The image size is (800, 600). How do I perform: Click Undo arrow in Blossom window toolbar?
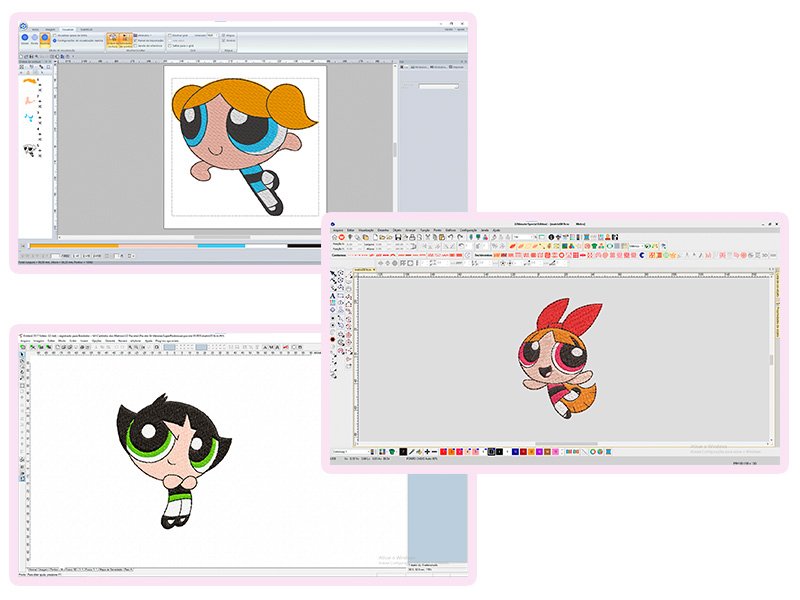coord(451,237)
